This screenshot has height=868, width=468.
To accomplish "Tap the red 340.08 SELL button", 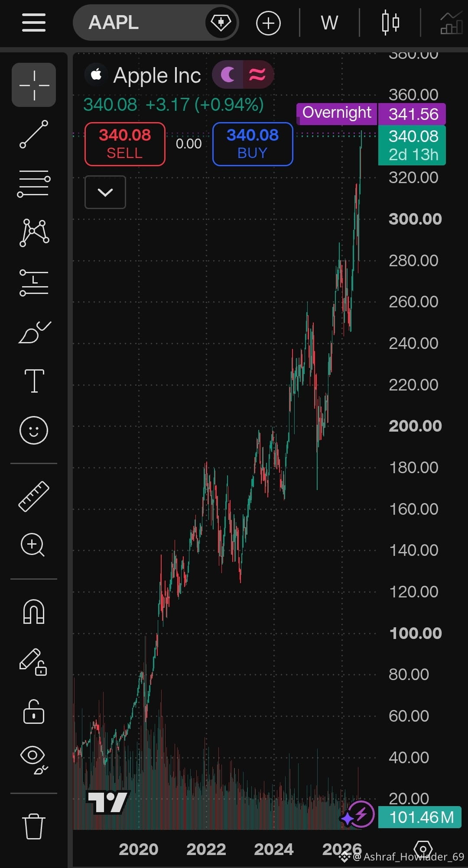I will coord(125,144).
